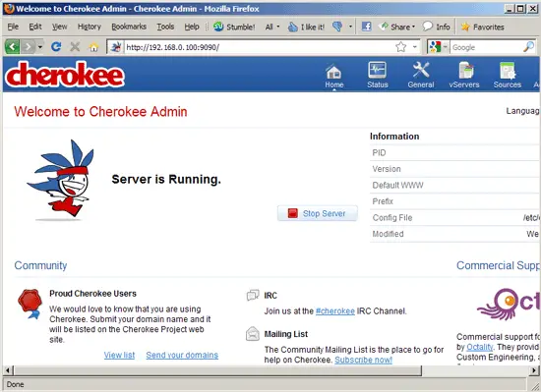
Task: Open the Status monitor page
Action: pos(378,75)
